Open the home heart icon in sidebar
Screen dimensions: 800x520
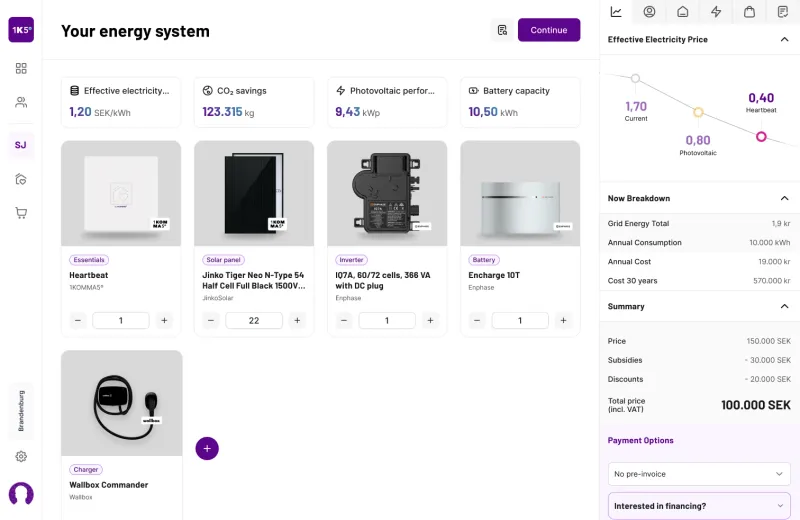[x=21, y=179]
